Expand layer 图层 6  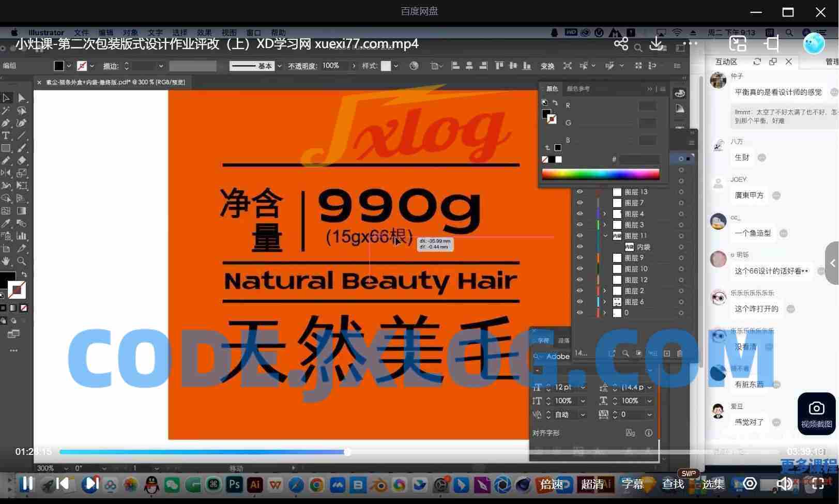point(605,301)
